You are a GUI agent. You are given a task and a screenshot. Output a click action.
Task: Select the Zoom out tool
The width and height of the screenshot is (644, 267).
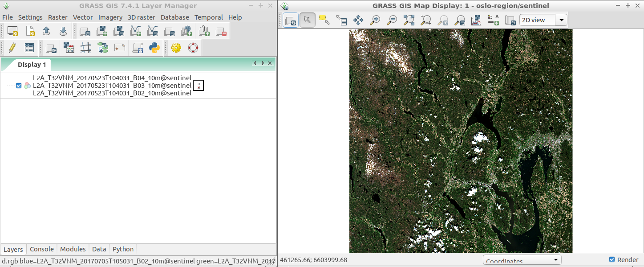click(x=392, y=20)
